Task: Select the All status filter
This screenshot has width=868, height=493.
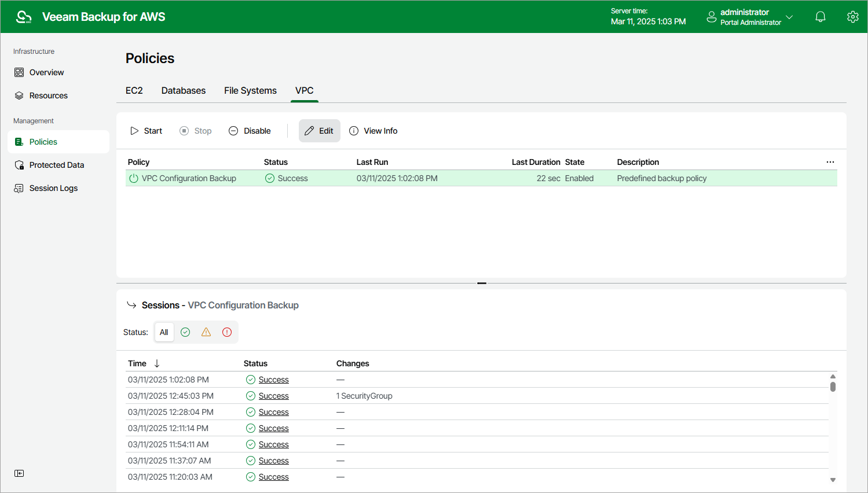Action: click(164, 332)
